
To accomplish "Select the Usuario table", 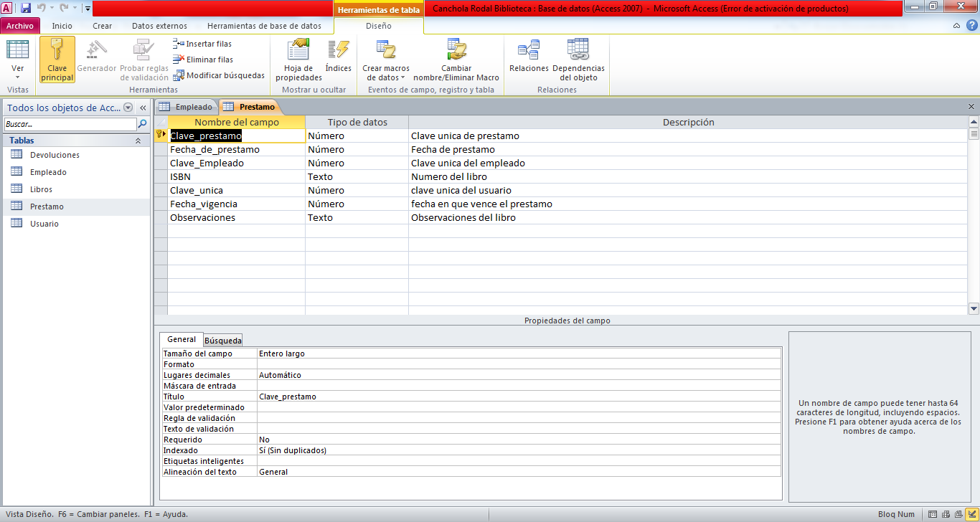I will click(44, 224).
